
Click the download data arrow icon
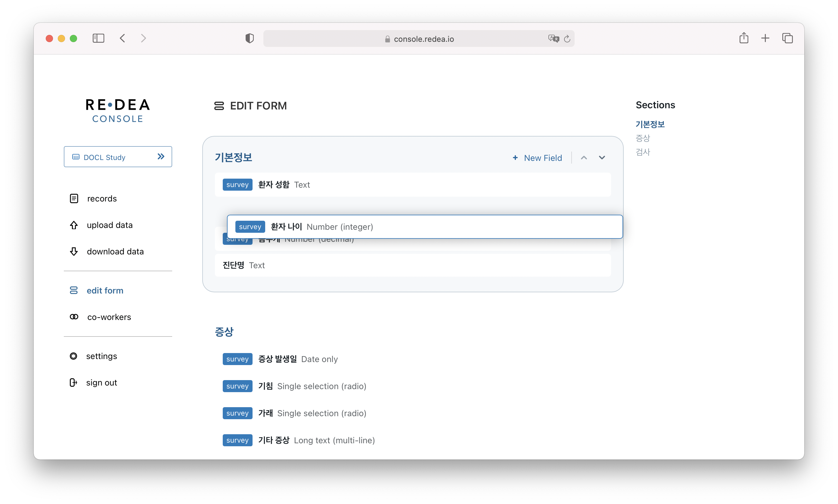(x=74, y=252)
